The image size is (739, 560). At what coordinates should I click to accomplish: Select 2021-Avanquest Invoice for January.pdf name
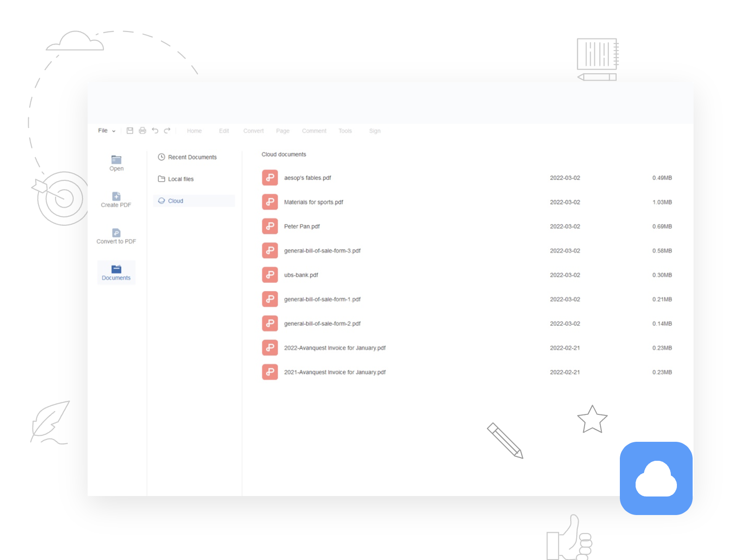[335, 372]
